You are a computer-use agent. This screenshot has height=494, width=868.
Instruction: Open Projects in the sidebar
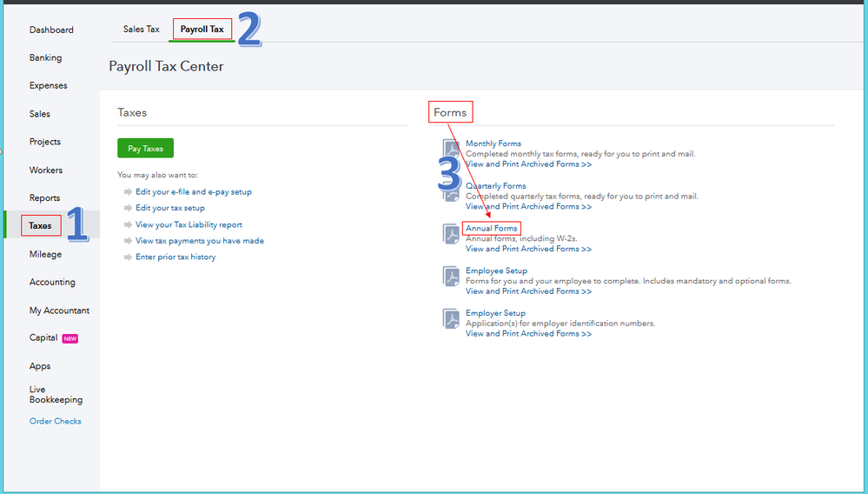[45, 142]
